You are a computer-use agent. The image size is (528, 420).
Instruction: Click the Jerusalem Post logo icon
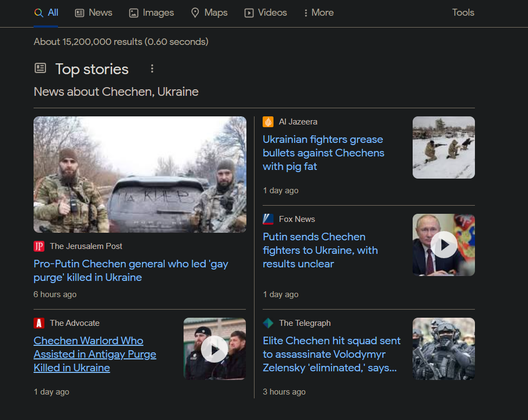pos(39,246)
